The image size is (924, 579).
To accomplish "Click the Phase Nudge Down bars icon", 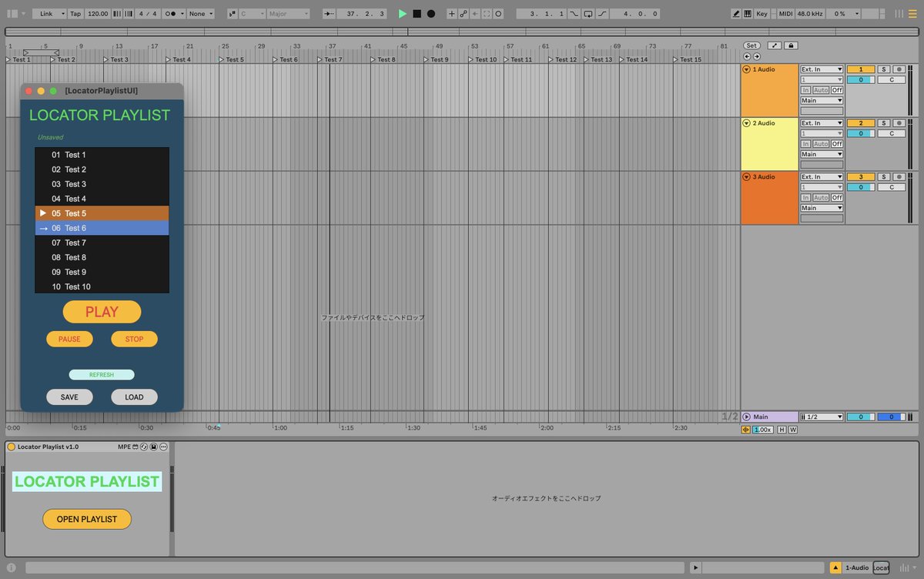I will (x=117, y=14).
